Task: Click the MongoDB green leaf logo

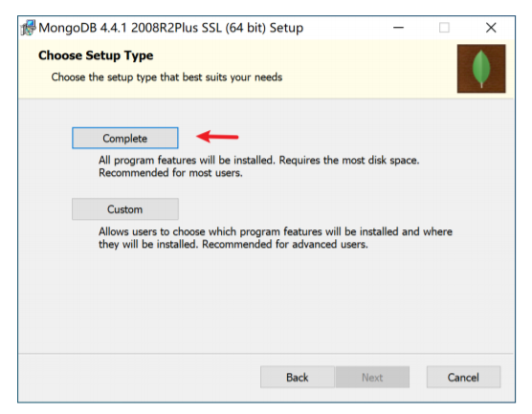Action: pyautogui.click(x=481, y=69)
